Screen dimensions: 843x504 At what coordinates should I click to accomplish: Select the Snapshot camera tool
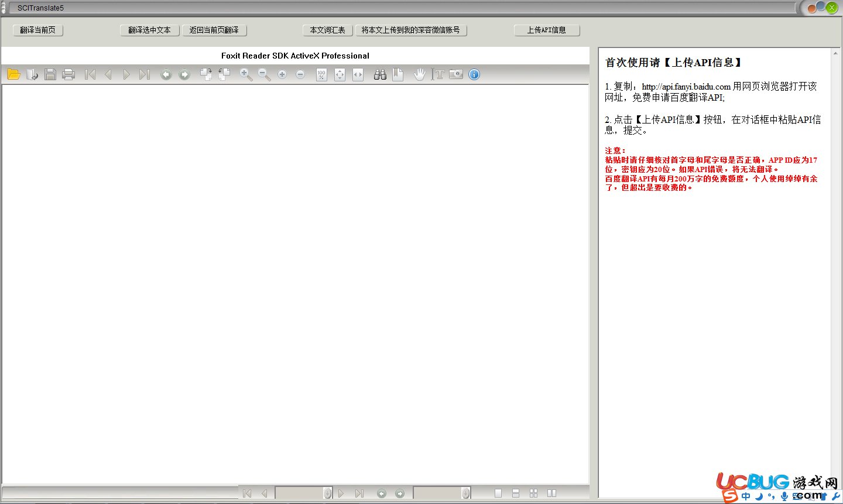[x=456, y=74]
